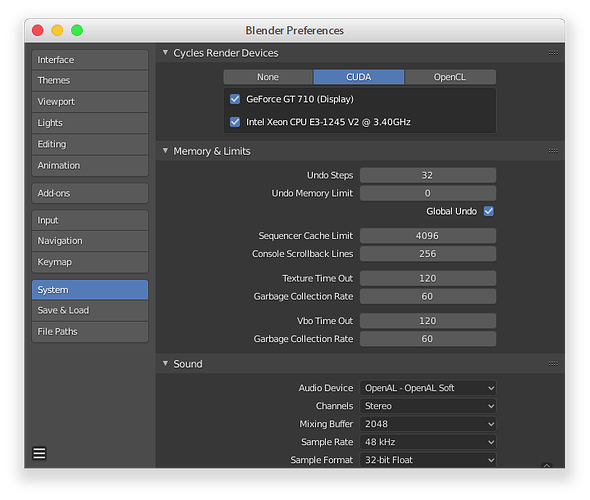Click Garbage Collection Rate field under Texture Time Out
This screenshot has height=500, width=590.
(428, 297)
